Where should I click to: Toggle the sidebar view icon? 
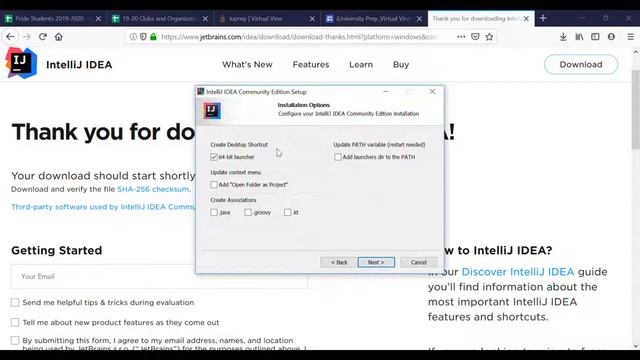pyautogui.click(x=595, y=37)
